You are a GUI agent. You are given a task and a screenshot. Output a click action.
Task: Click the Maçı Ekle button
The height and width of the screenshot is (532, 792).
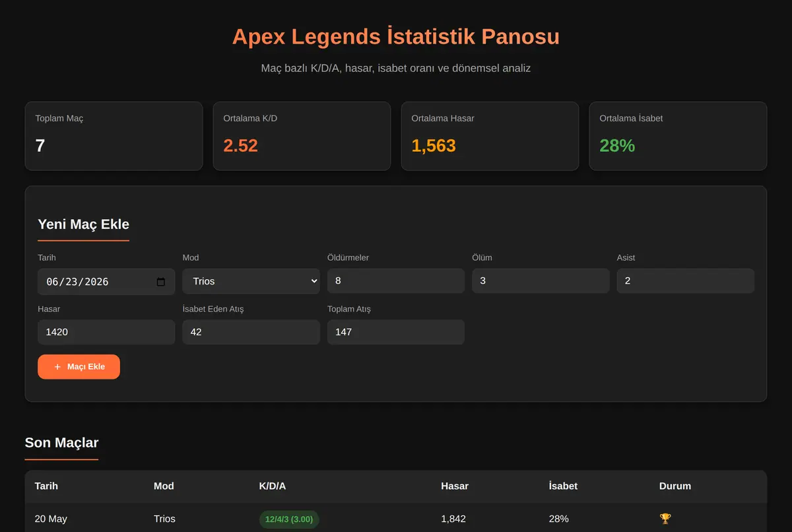[79, 367]
